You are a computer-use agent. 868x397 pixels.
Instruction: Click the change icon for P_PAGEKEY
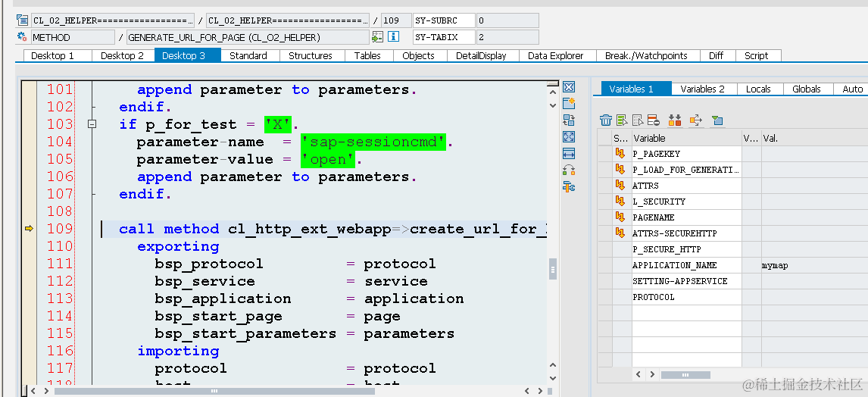tap(620, 153)
